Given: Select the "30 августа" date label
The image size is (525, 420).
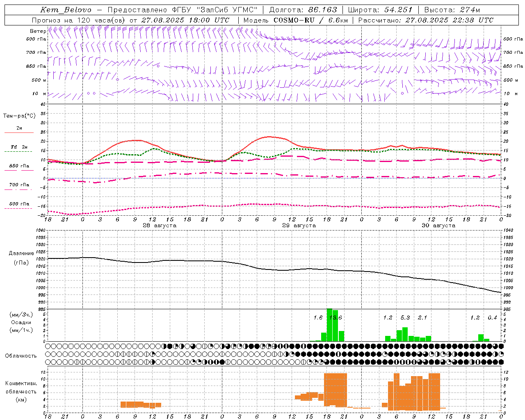Looking at the screenshot, I should (x=438, y=225).
